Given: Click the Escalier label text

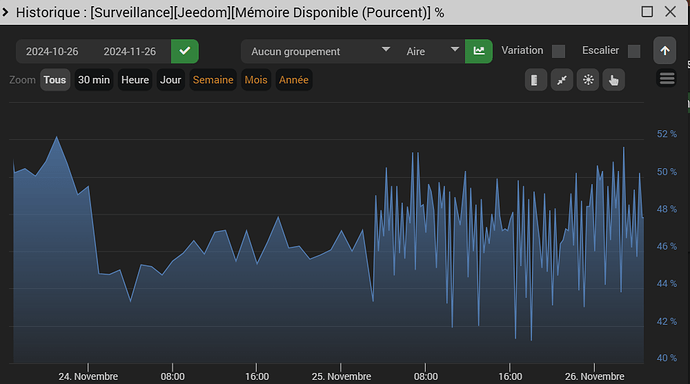Looking at the screenshot, I should point(600,51).
